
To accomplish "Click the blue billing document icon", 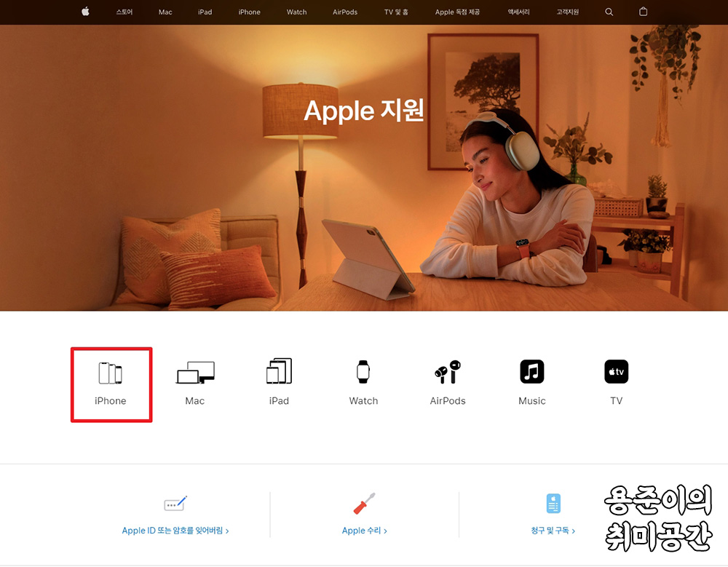I will pyautogui.click(x=553, y=504).
